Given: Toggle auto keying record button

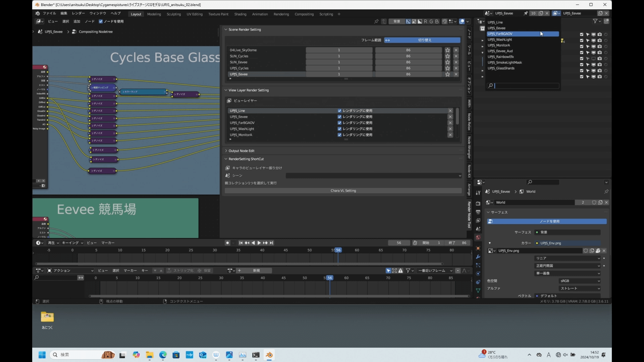Looking at the screenshot, I should [227, 243].
